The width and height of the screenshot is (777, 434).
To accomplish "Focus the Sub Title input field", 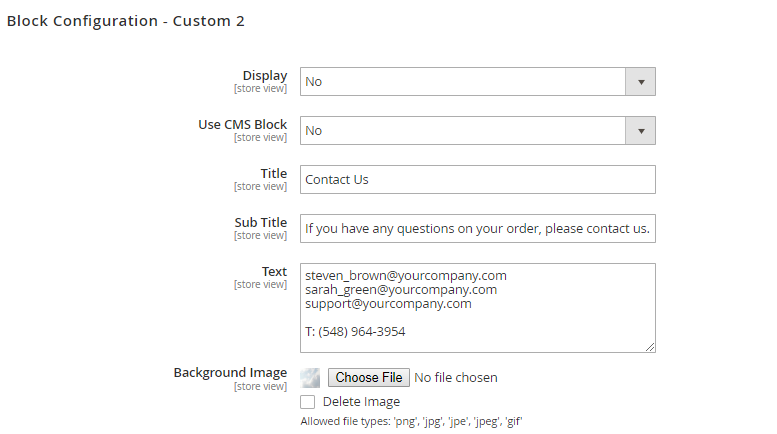I will [x=477, y=229].
